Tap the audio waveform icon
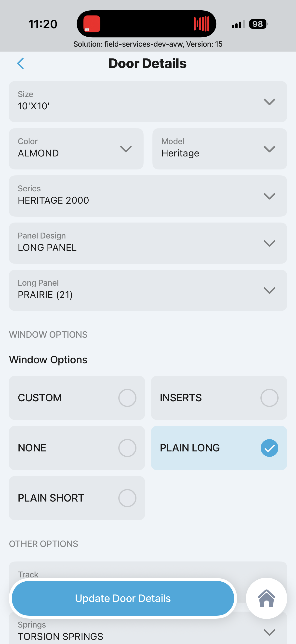The height and width of the screenshot is (644, 296). pyautogui.click(x=201, y=24)
